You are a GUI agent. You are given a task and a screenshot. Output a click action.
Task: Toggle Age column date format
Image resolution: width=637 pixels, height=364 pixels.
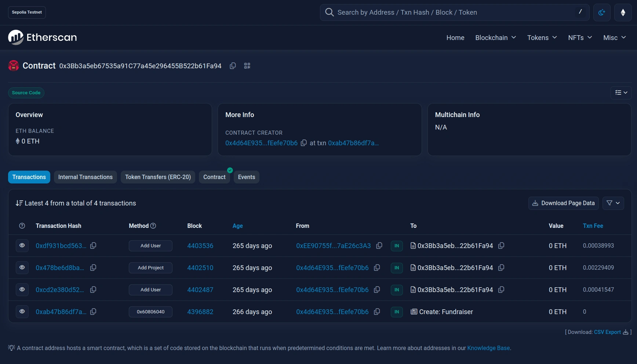click(x=238, y=226)
